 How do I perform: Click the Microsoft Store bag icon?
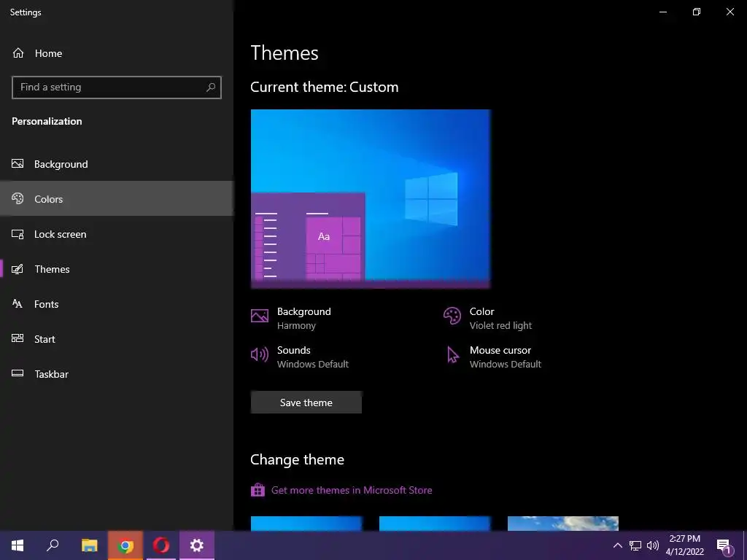[258, 489]
